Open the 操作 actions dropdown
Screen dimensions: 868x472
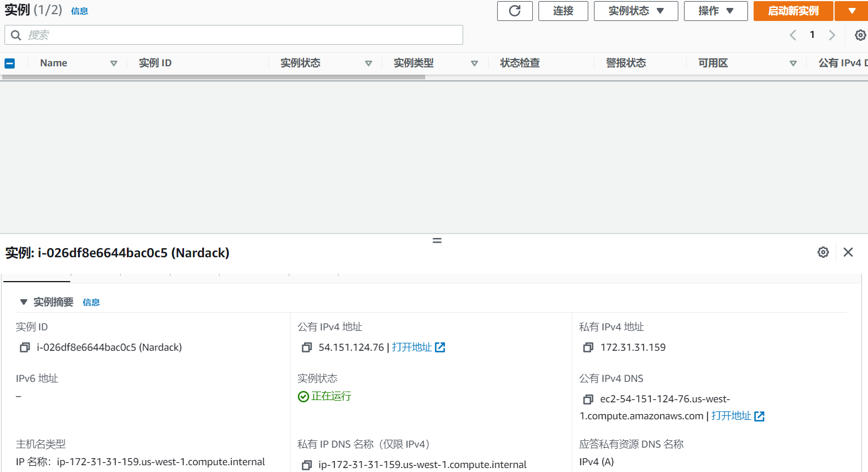click(716, 11)
